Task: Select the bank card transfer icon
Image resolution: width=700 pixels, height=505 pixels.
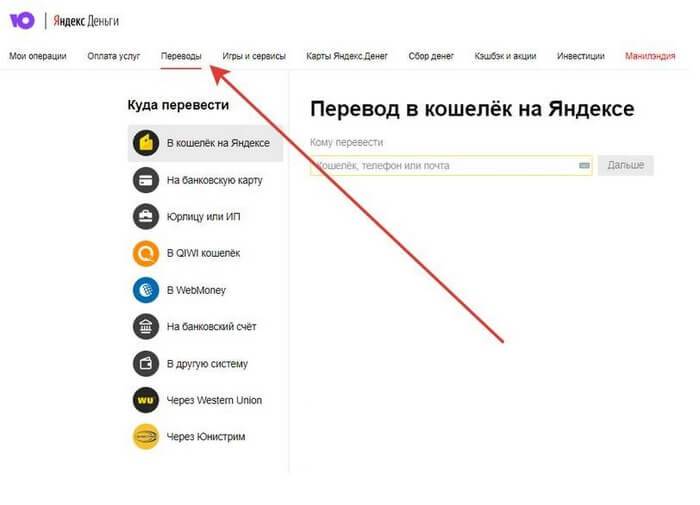Action: tap(146, 180)
